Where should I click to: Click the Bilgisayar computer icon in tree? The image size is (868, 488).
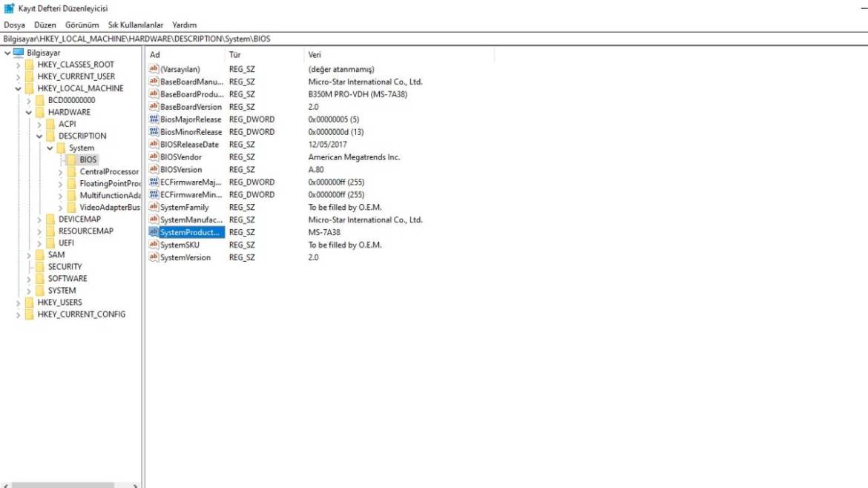19,53
